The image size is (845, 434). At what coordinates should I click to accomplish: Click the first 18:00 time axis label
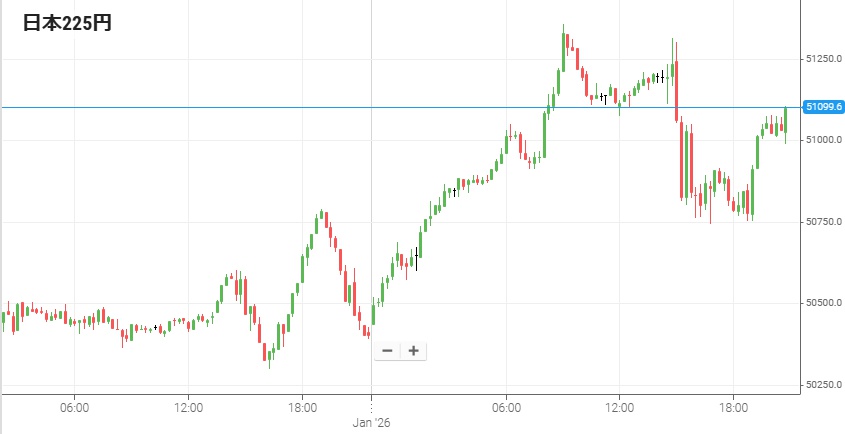tap(302, 407)
